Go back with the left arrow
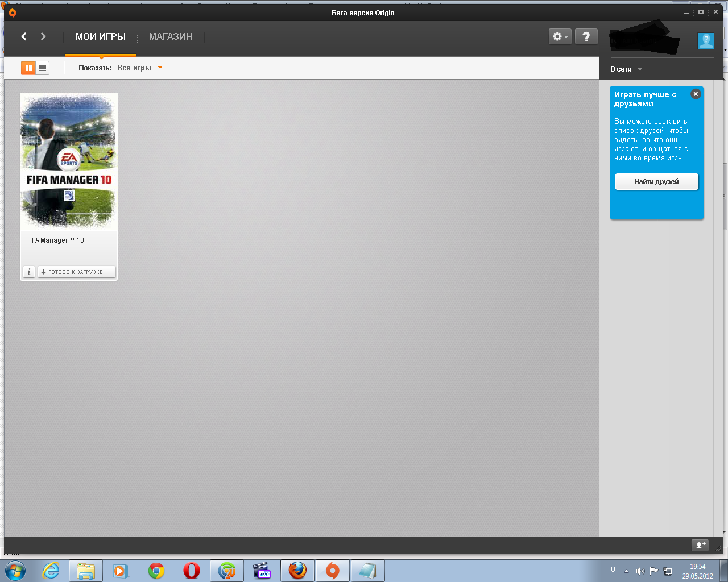 (x=24, y=36)
